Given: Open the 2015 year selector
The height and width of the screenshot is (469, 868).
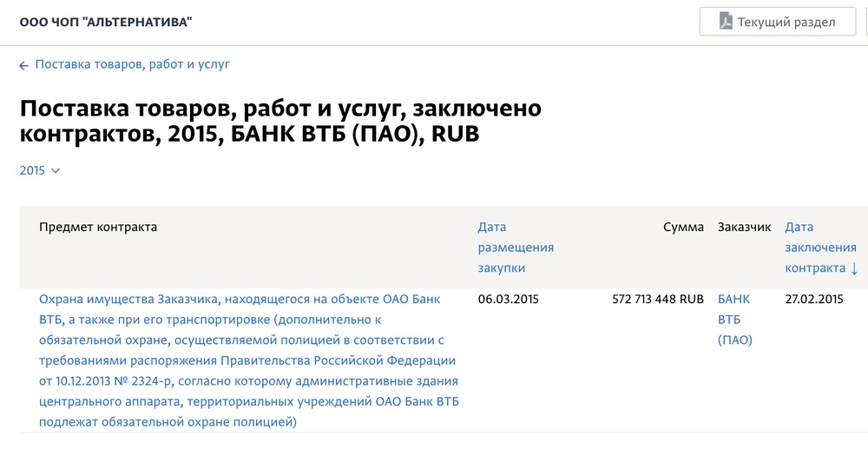Looking at the screenshot, I should click(x=39, y=170).
